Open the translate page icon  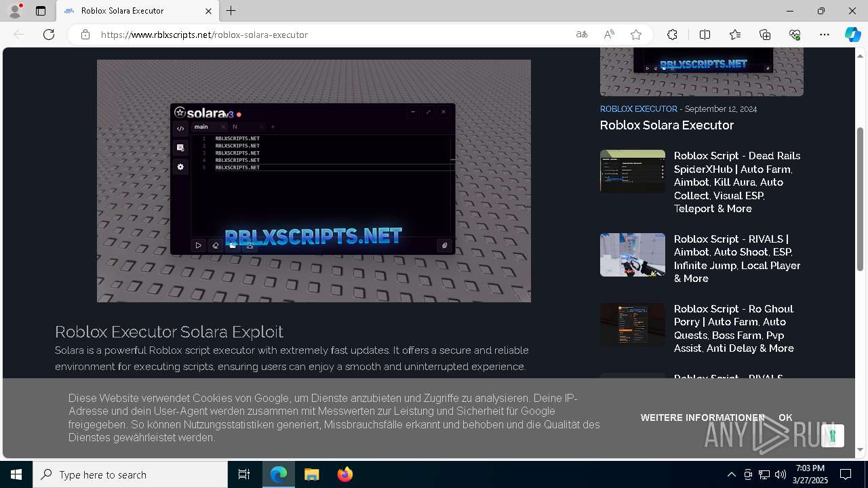tap(582, 35)
